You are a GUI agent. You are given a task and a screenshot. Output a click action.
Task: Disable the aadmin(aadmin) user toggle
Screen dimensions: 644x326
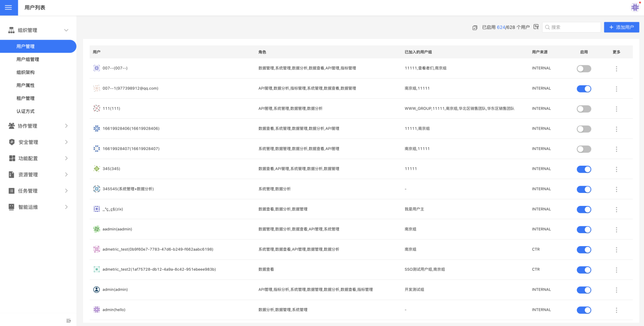(584, 230)
